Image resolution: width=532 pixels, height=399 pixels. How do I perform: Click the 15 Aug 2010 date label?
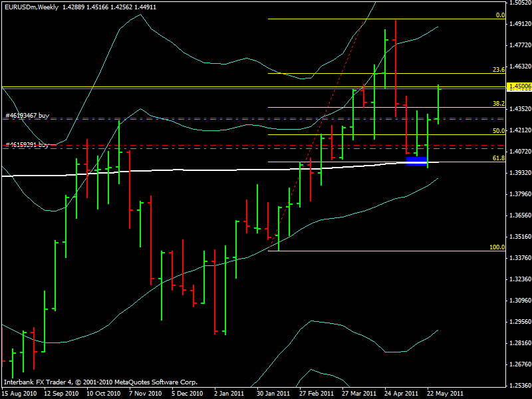(20, 393)
